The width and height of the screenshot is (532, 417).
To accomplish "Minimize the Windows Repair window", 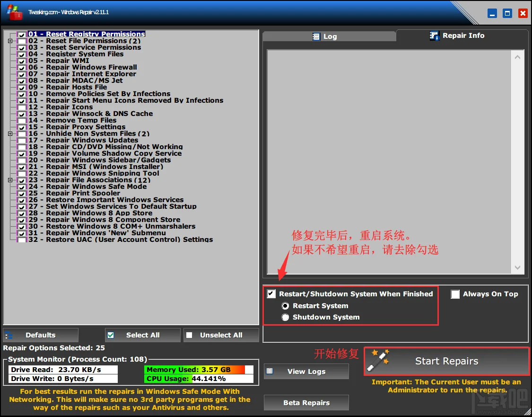I will click(492, 13).
